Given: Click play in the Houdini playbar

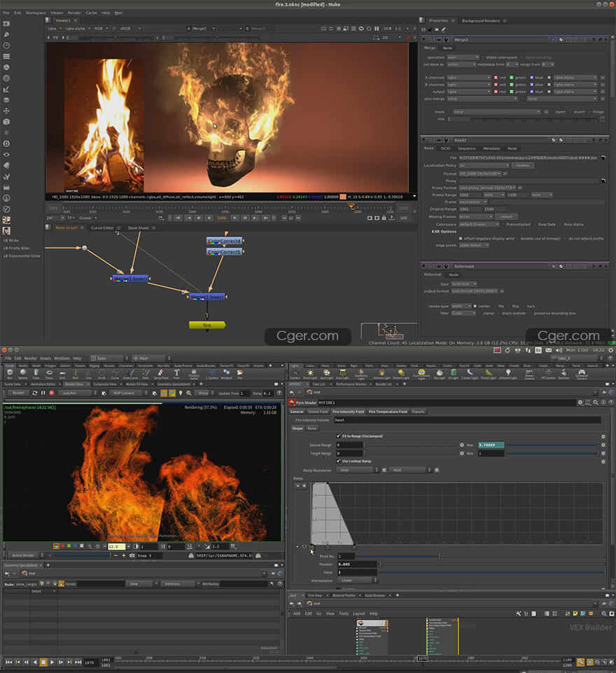Looking at the screenshot, I should pyautogui.click(x=52, y=663).
